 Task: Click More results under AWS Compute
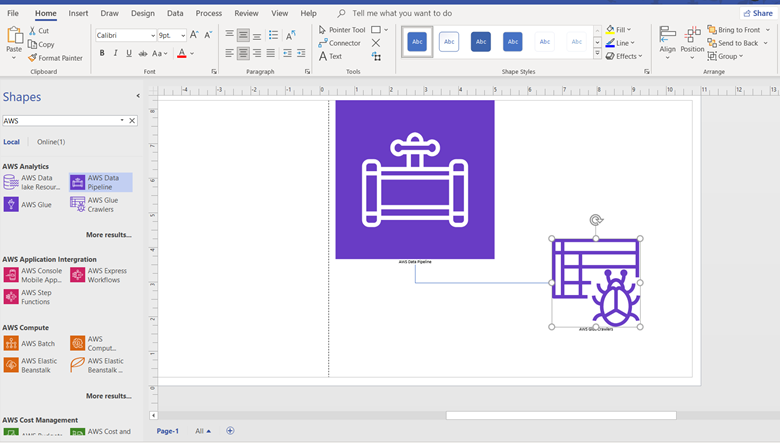pos(108,396)
